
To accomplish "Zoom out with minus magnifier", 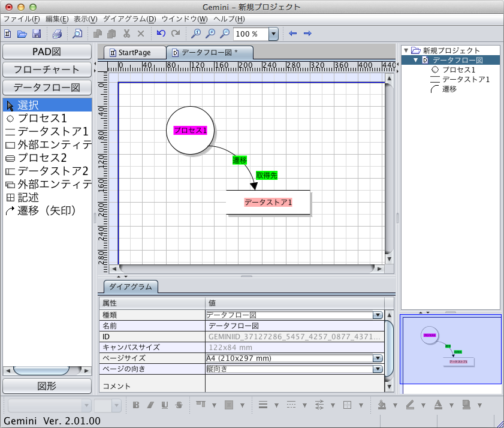I will click(225, 34).
